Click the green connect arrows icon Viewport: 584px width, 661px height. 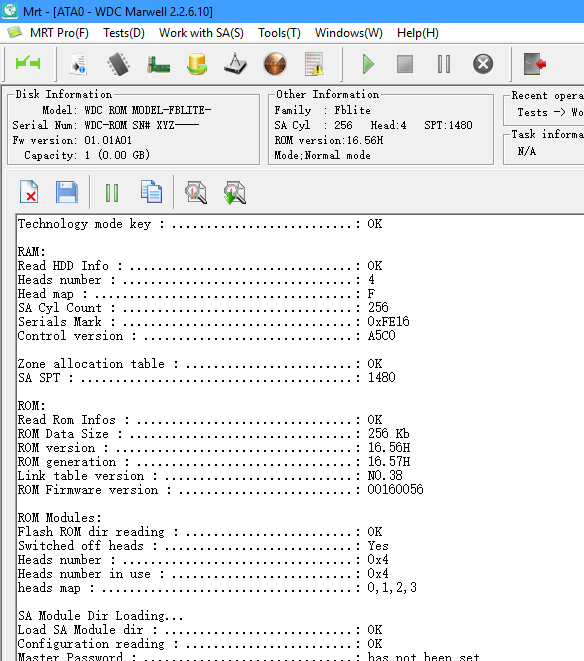point(28,64)
